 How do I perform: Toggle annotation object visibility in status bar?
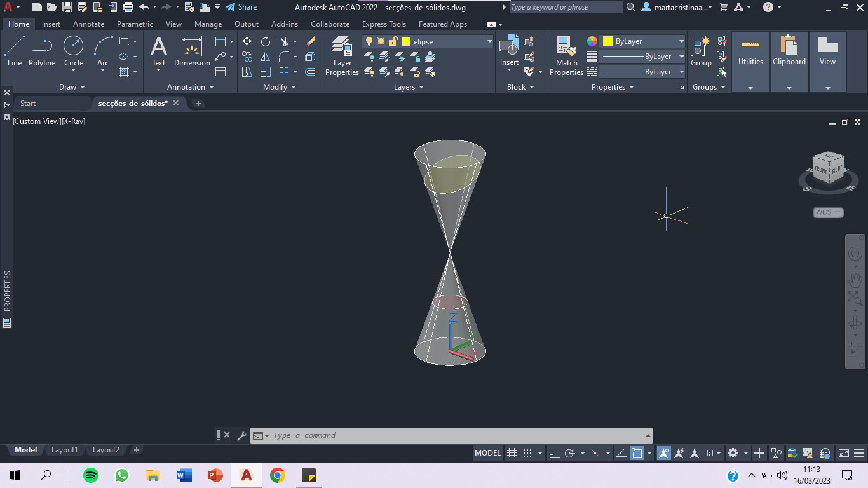(x=664, y=453)
